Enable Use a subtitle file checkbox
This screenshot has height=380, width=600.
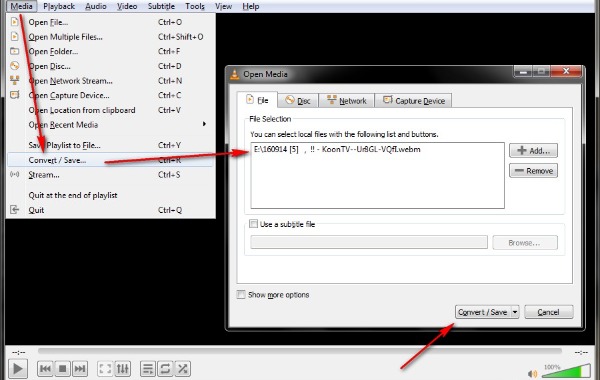pos(253,224)
